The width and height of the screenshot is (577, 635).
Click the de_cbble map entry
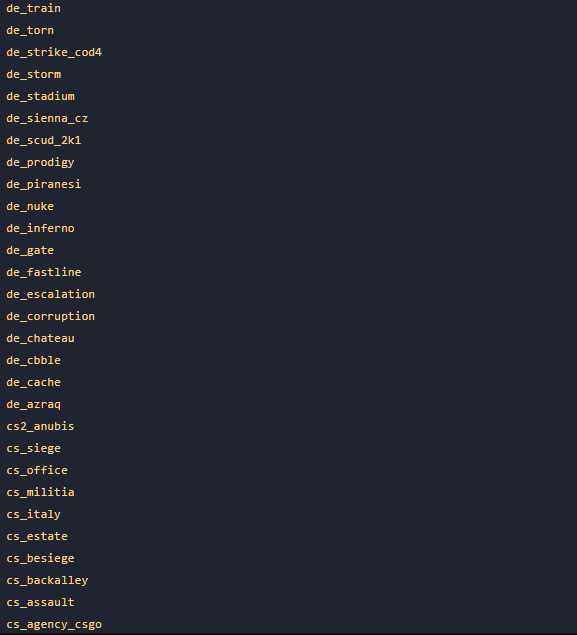click(x=34, y=360)
